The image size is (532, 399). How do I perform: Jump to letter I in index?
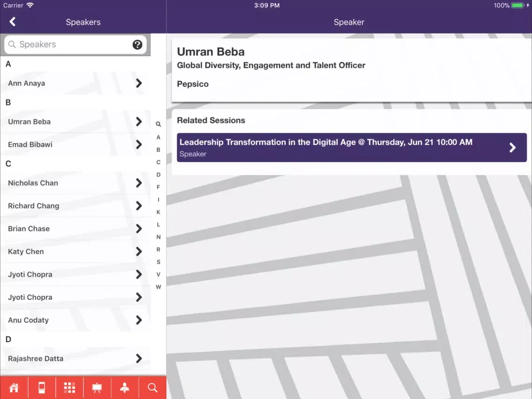click(x=158, y=199)
